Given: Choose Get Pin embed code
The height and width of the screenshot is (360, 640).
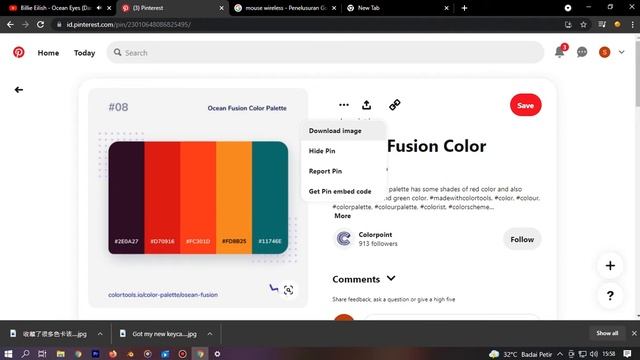Looking at the screenshot, I should (340, 191).
